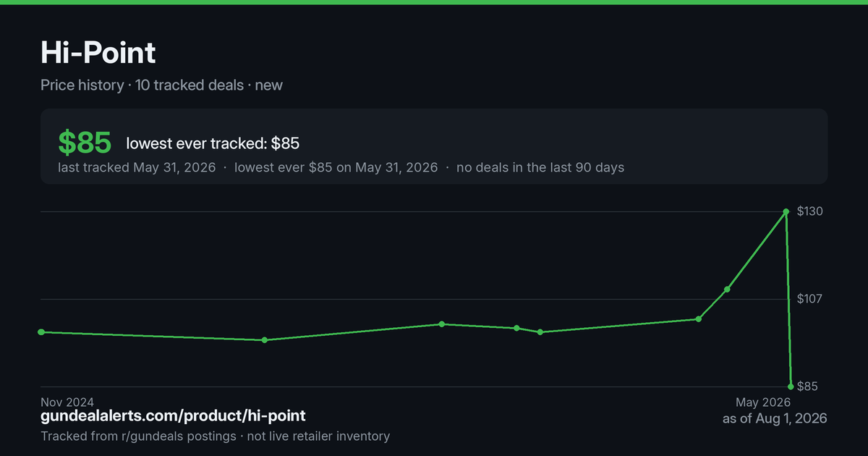Viewport: 868px width, 456px height.
Task: Select the May 2026 date label
Action: (763, 402)
